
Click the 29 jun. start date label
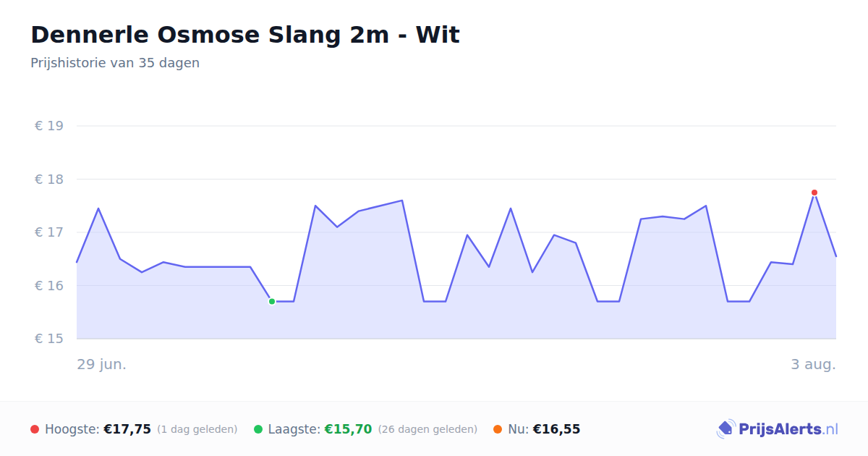click(102, 364)
